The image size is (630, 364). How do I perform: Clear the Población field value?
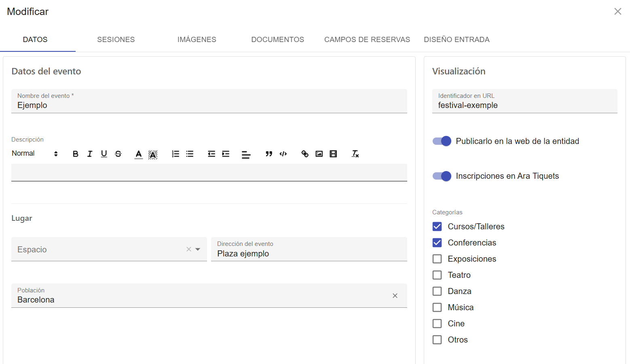pos(395,296)
